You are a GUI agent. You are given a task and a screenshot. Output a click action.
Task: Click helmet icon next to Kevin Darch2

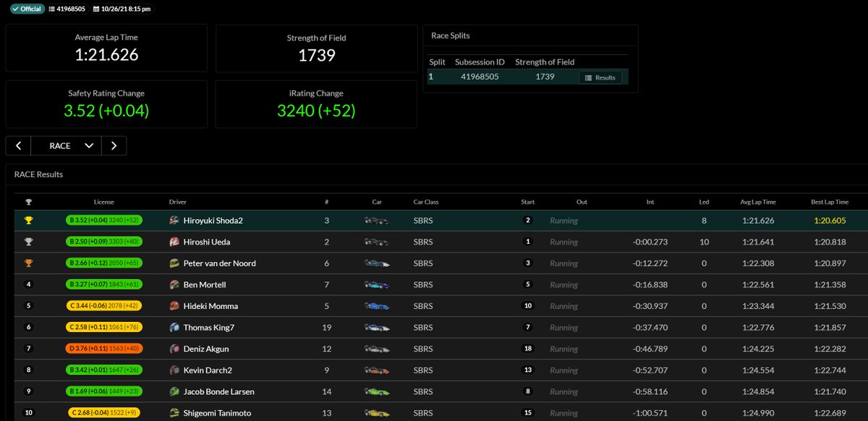coord(174,370)
